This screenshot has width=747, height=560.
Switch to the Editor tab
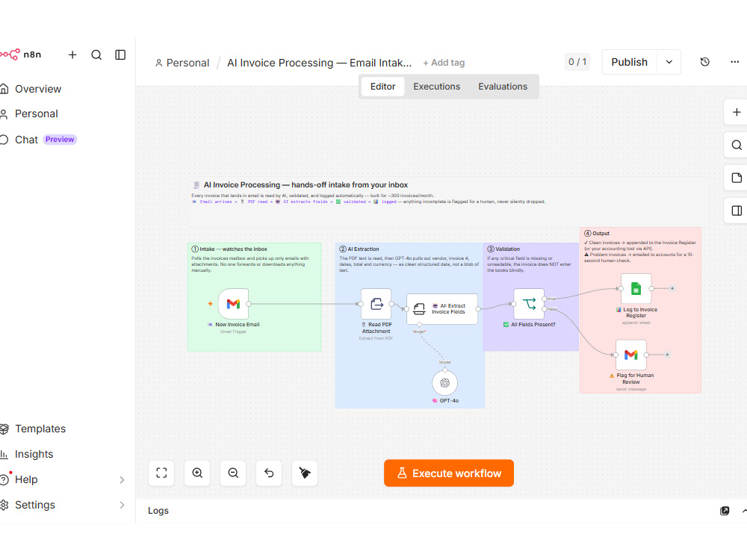tap(382, 87)
